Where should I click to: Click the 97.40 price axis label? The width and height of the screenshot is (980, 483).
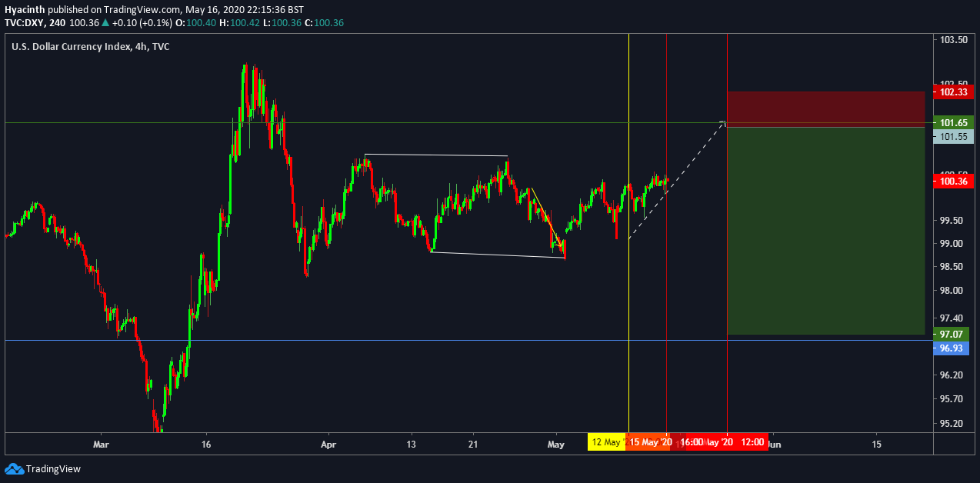953,318
